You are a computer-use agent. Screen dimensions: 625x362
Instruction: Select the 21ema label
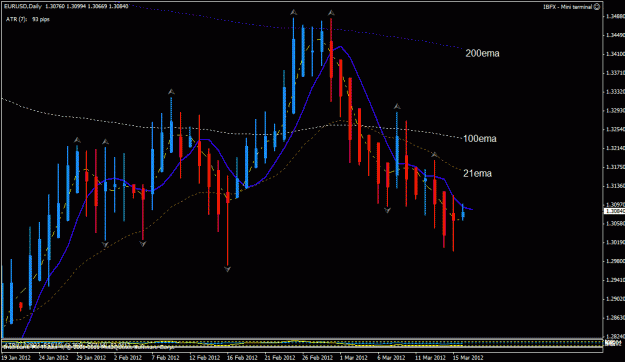[x=478, y=173]
